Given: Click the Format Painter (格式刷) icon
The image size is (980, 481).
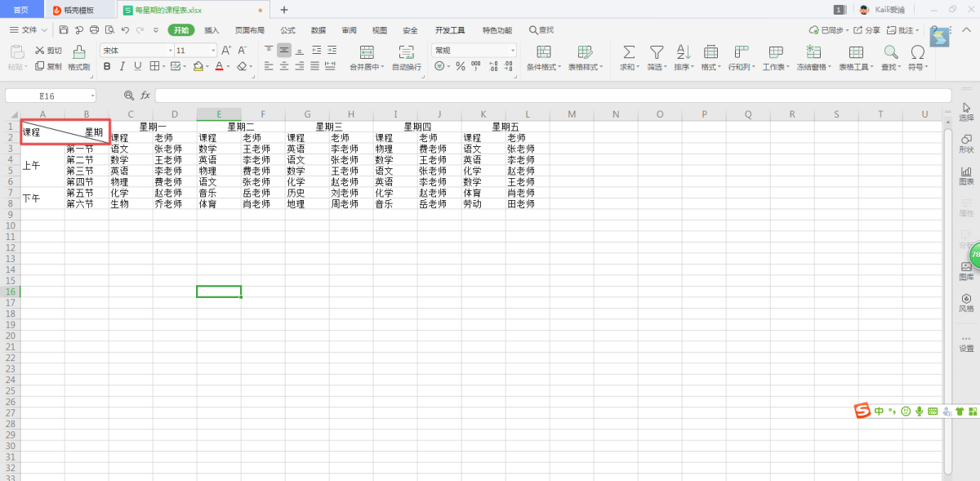Looking at the screenshot, I should coord(78,52).
